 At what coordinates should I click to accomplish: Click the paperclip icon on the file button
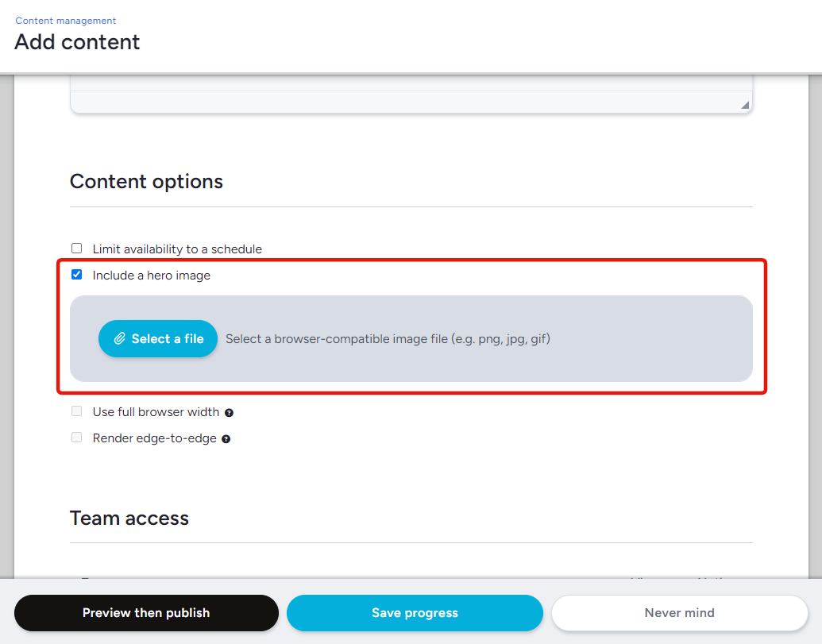point(120,339)
